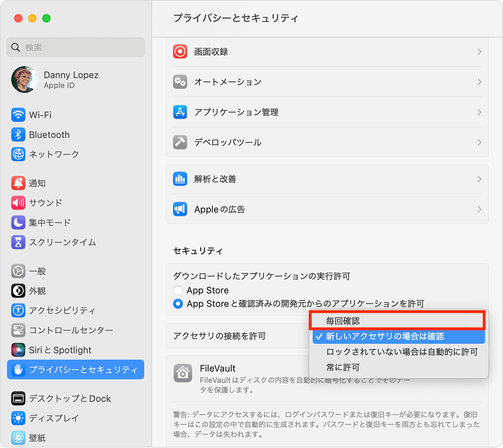The width and height of the screenshot is (503, 448).
Task: Select the サウンド speaker icon
Action: tap(18, 203)
